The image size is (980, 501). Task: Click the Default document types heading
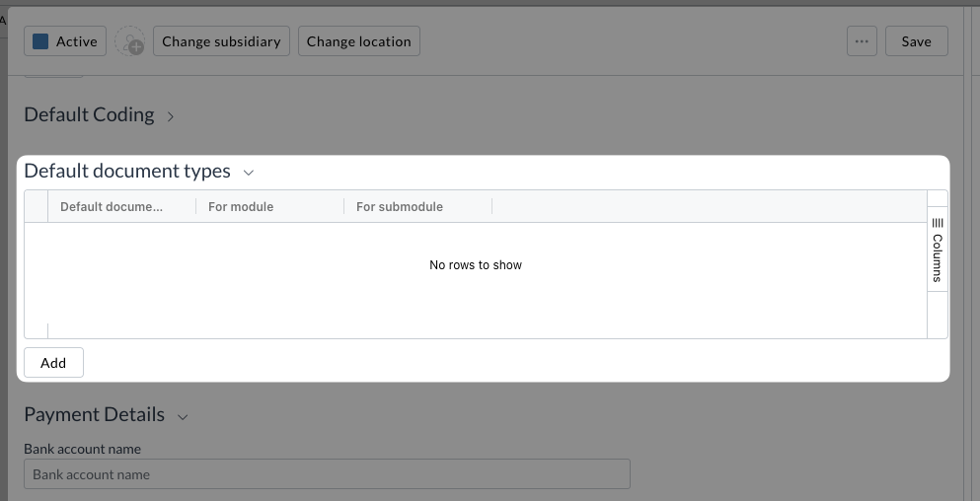127,172
